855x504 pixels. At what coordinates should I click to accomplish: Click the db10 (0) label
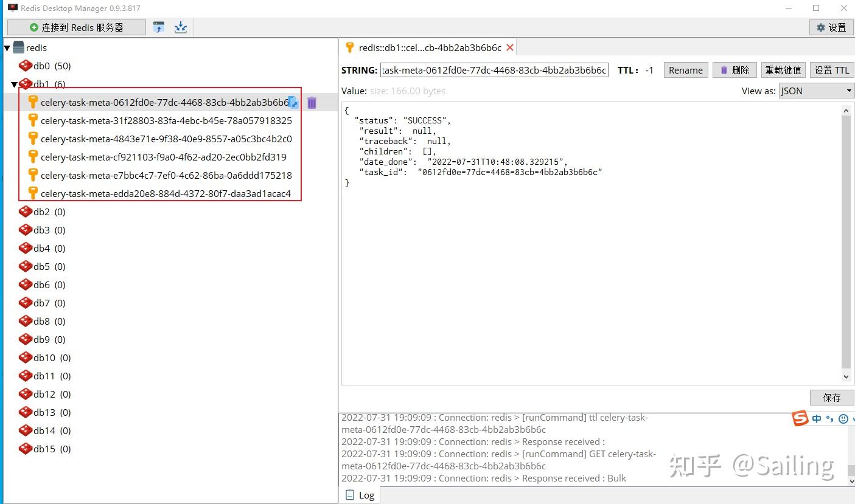pyautogui.click(x=52, y=357)
